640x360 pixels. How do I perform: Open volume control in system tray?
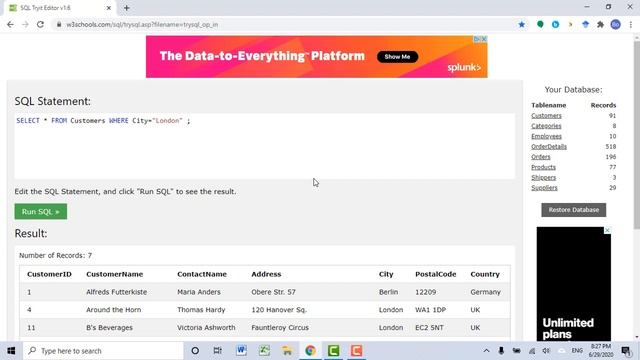pyautogui.click(x=546, y=351)
